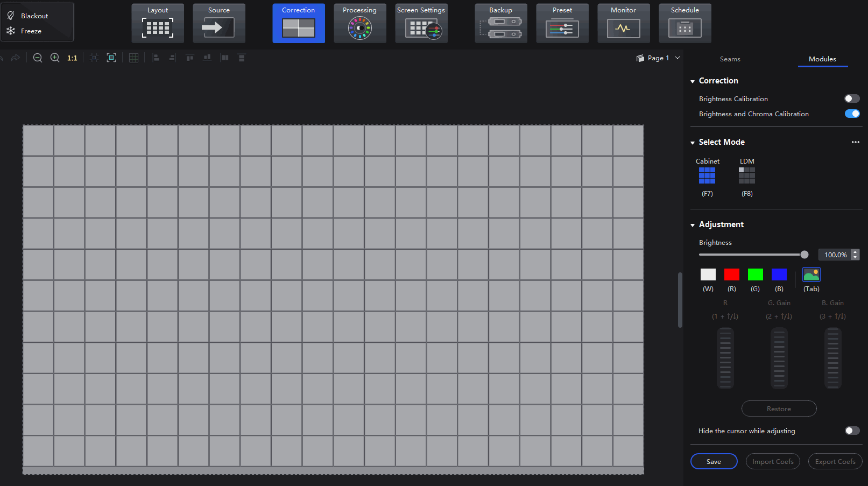
Task: Switch to the Seams tab
Action: 730,59
